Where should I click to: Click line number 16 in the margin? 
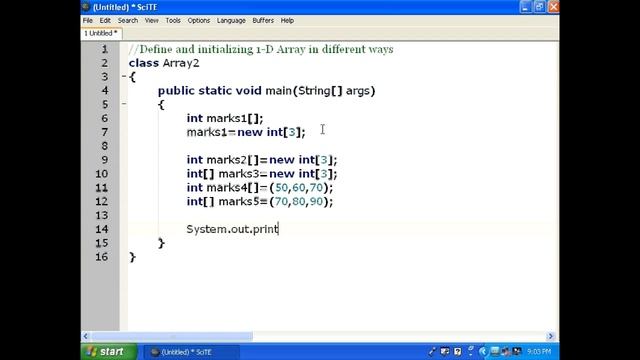[x=102, y=257]
